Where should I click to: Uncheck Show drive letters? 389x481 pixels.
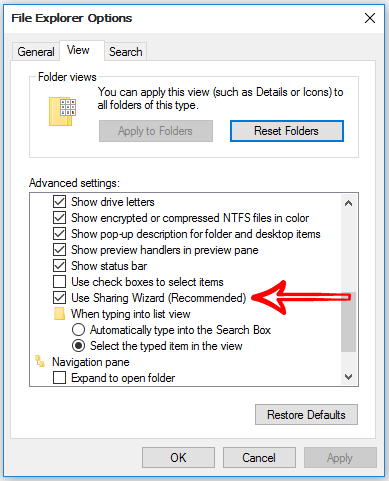pyautogui.click(x=59, y=202)
